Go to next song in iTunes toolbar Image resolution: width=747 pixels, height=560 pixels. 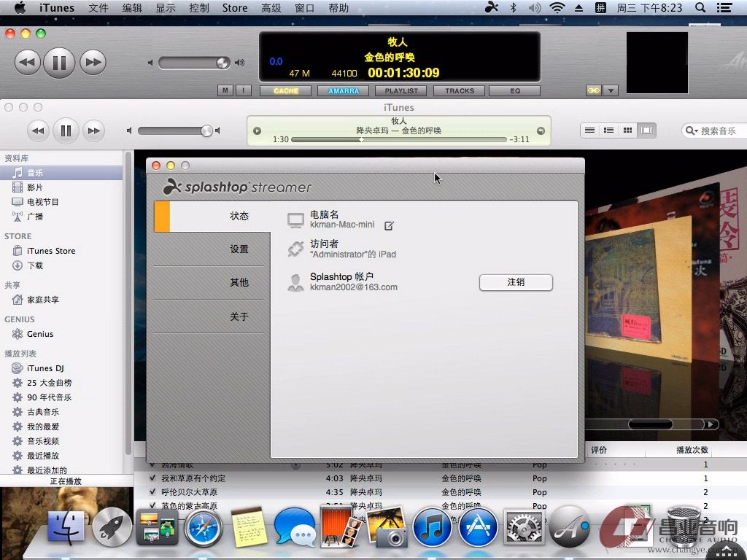click(x=94, y=131)
